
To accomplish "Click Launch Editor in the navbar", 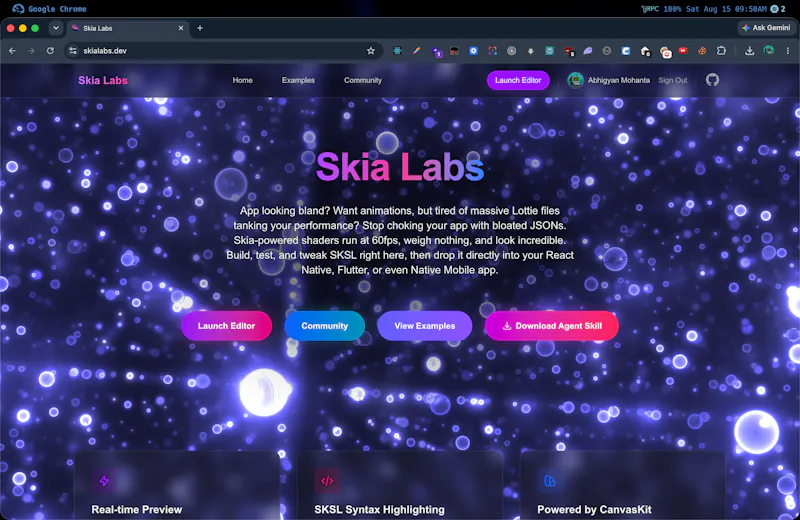I will 518,80.
